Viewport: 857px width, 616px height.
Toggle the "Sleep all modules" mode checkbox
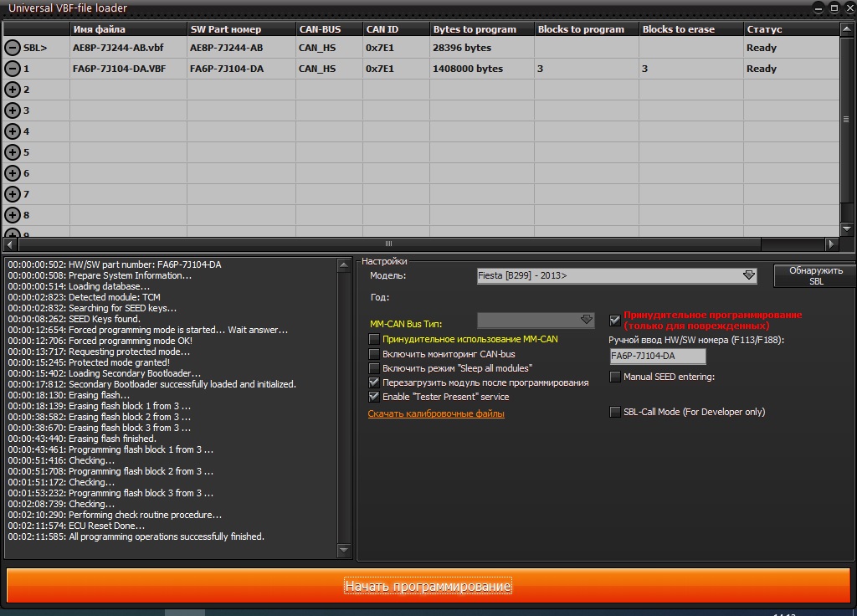click(x=374, y=368)
